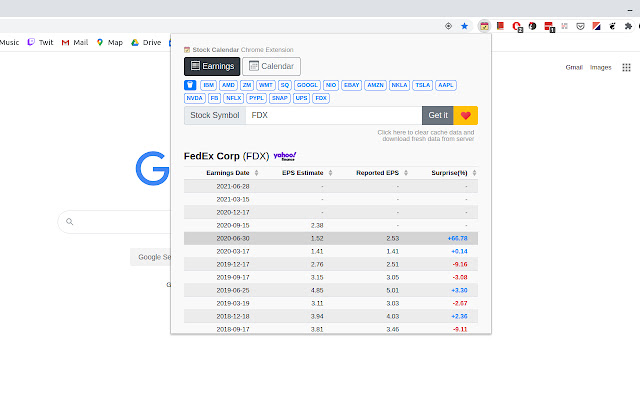Click the clear cache data link
Image resolution: width=640 pixels, height=400 pixels.
[426, 136]
